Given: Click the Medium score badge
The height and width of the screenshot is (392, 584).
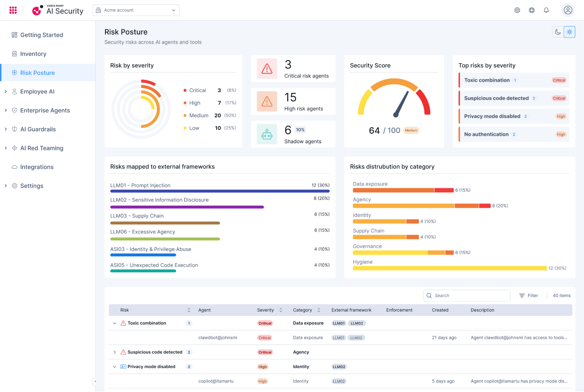Looking at the screenshot, I should (x=411, y=130).
